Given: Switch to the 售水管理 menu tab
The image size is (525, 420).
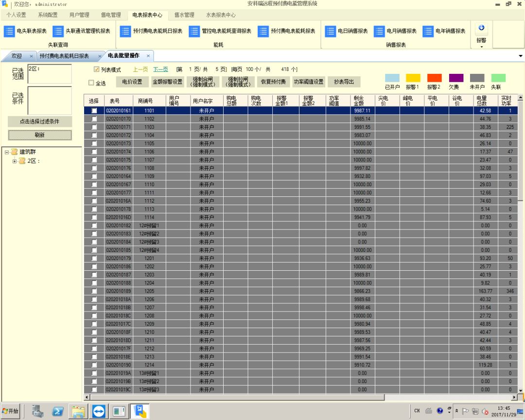Looking at the screenshot, I should 184,15.
